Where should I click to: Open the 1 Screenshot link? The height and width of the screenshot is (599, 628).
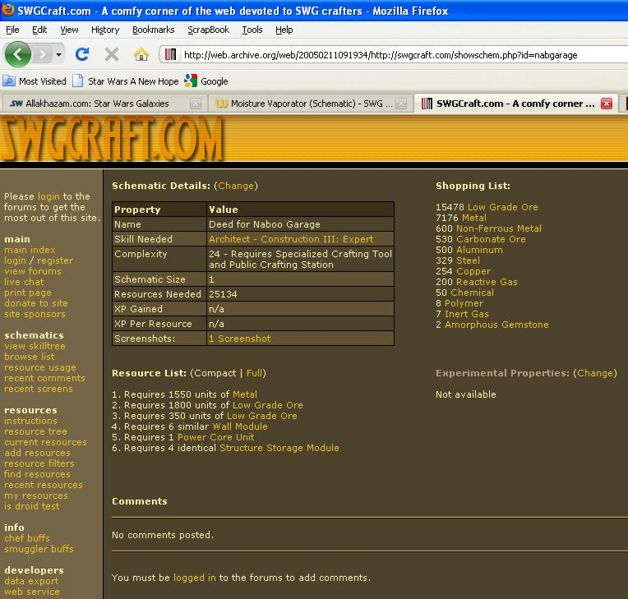(x=239, y=339)
